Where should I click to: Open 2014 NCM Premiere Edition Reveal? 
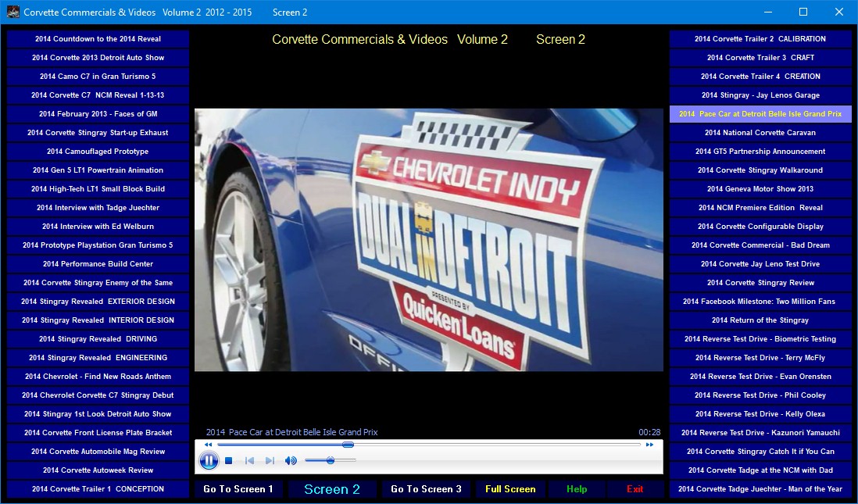click(x=760, y=207)
